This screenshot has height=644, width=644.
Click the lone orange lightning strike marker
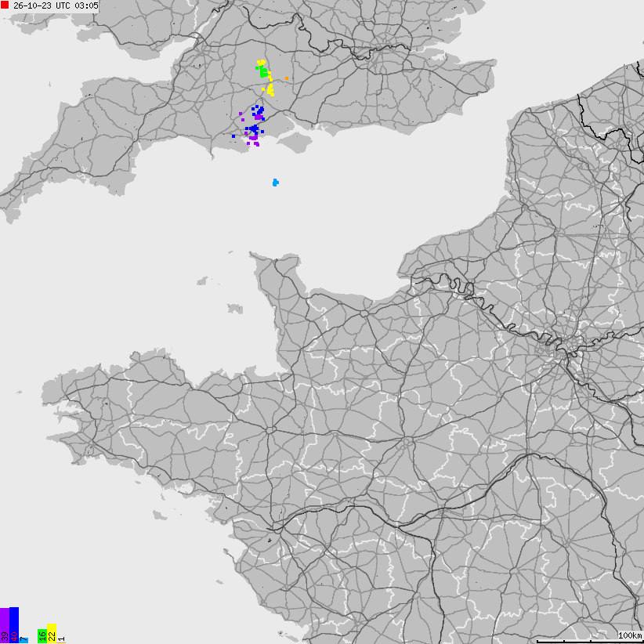pos(287,78)
